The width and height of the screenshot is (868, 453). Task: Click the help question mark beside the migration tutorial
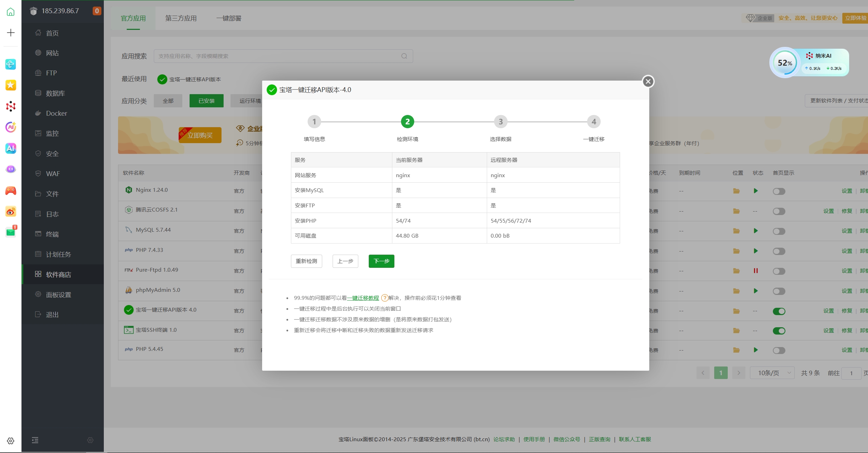click(384, 298)
